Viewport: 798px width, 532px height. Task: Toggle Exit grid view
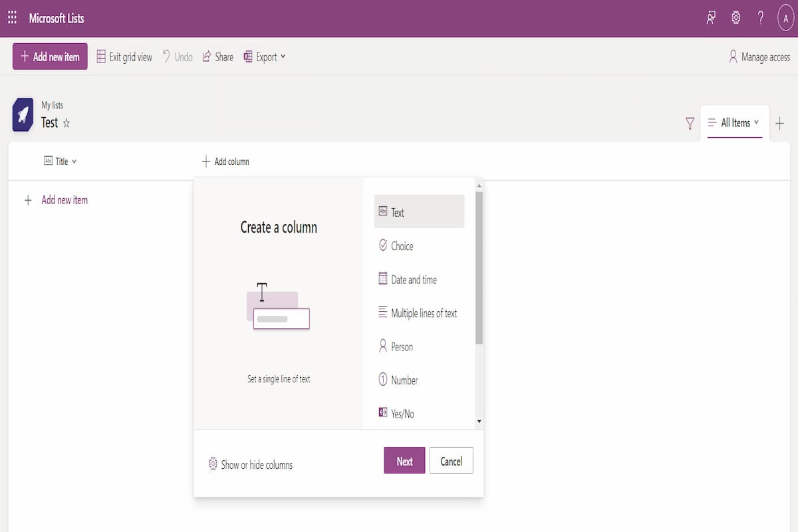click(x=124, y=57)
